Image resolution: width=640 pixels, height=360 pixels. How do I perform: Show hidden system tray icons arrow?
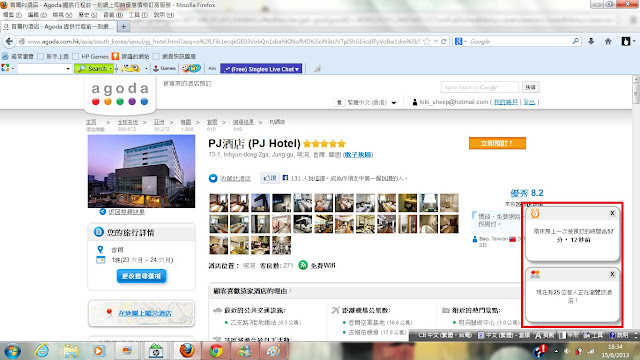pyautogui.click(x=556, y=351)
